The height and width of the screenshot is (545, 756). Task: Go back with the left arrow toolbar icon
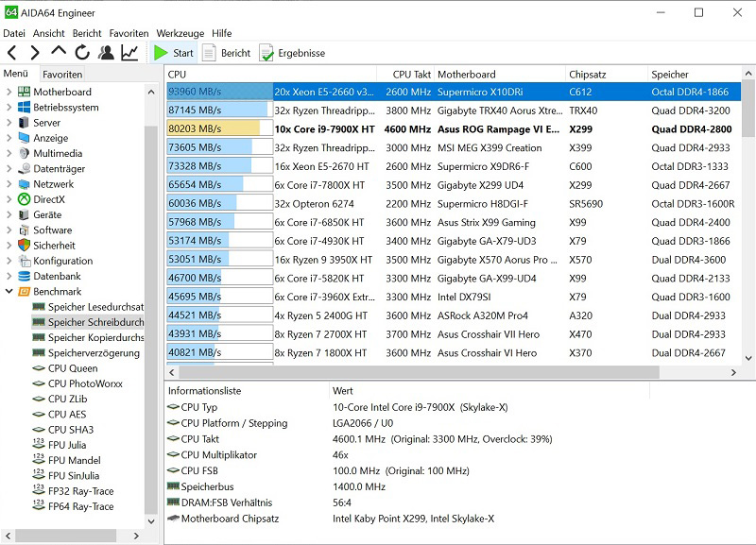pos(12,53)
